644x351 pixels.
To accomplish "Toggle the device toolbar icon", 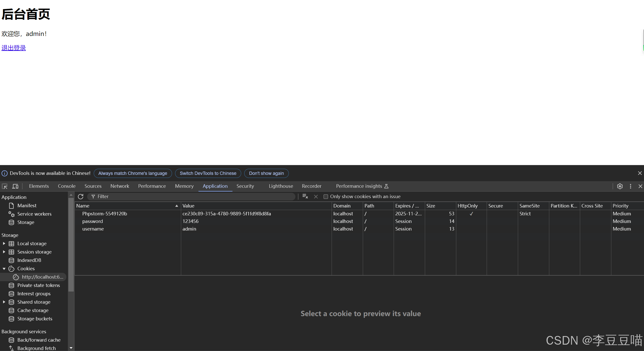I will point(15,186).
